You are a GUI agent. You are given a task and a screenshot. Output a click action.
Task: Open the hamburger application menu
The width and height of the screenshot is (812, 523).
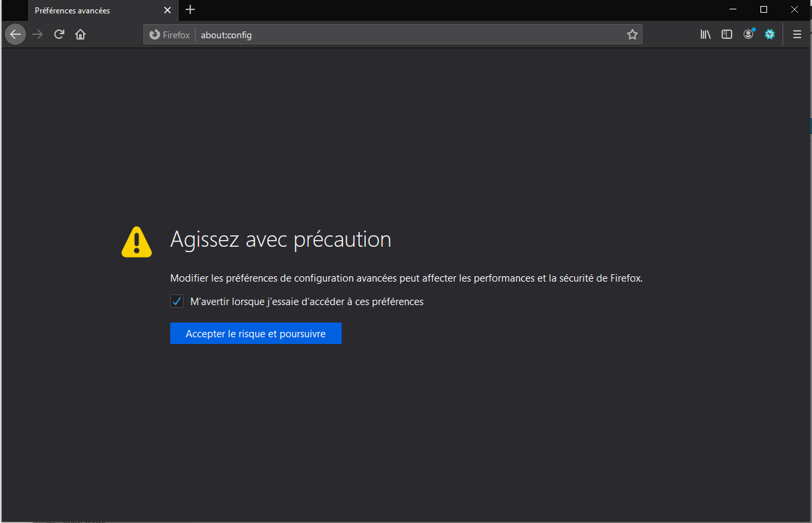pos(797,35)
